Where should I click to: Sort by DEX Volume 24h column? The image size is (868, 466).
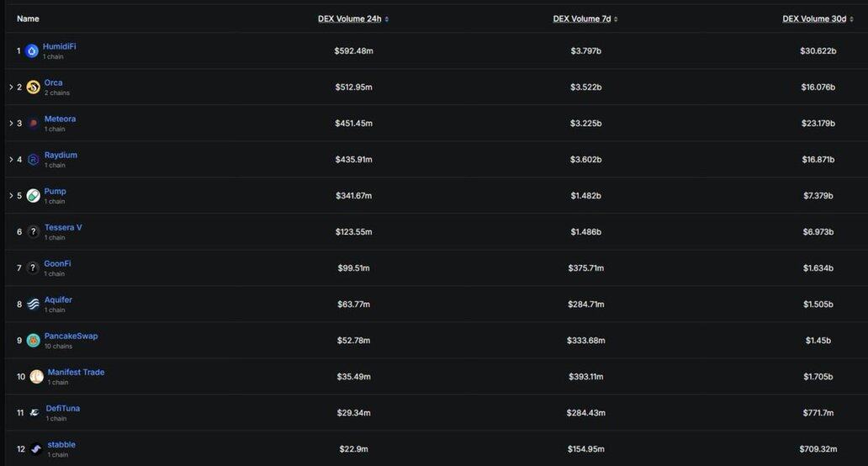353,19
